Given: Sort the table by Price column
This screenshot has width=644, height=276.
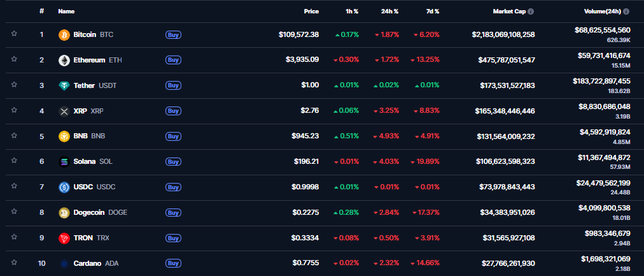Looking at the screenshot, I should 311,11.
